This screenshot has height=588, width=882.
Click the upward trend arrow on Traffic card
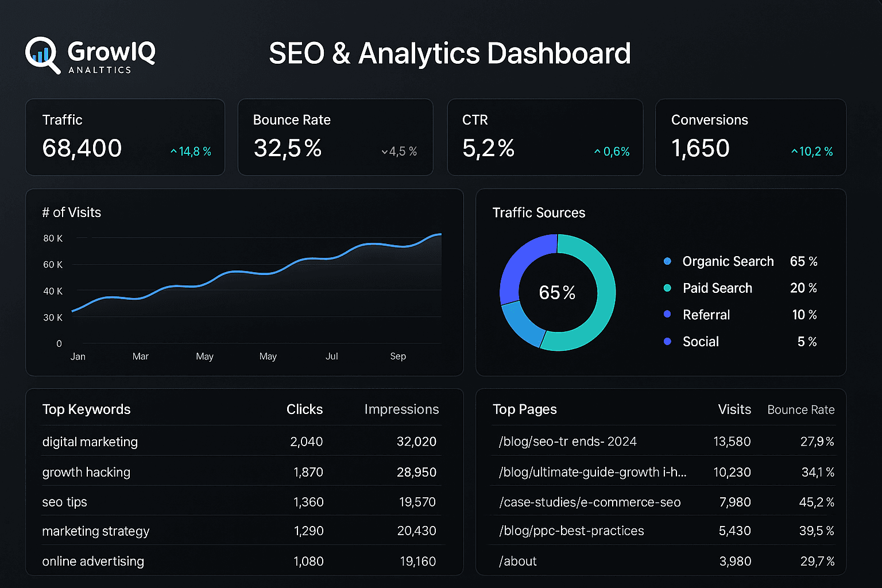coord(173,151)
